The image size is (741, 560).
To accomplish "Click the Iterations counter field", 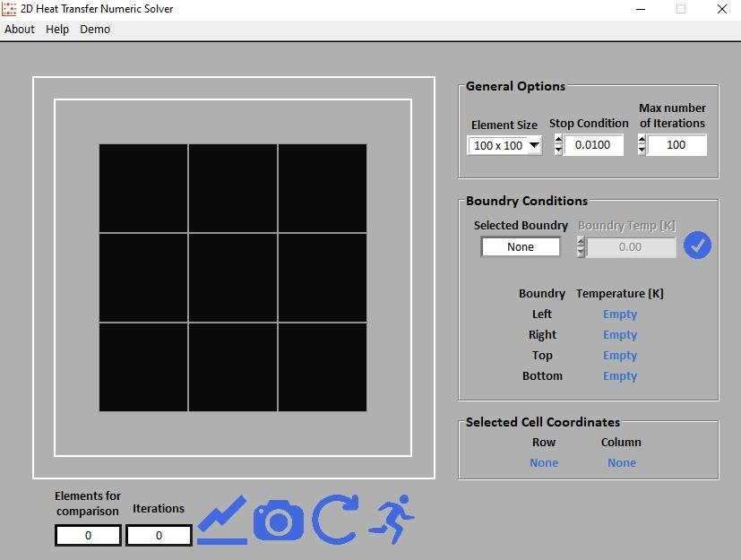I will pos(159,536).
